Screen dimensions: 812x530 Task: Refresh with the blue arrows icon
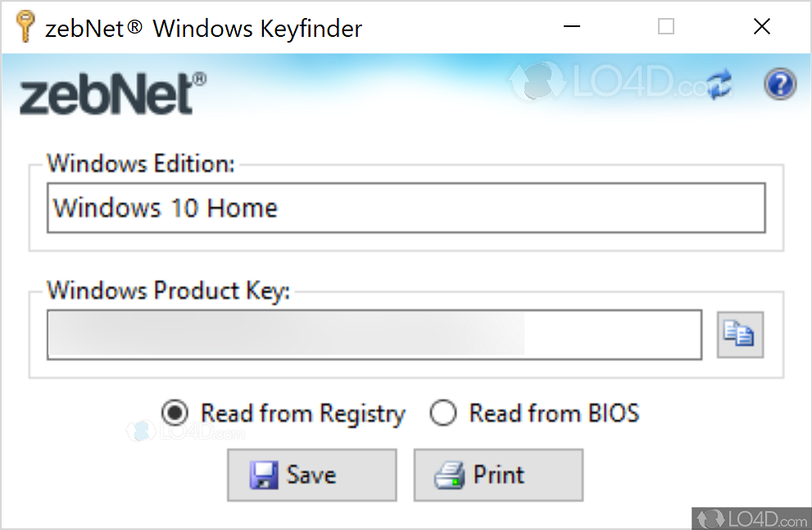[719, 84]
